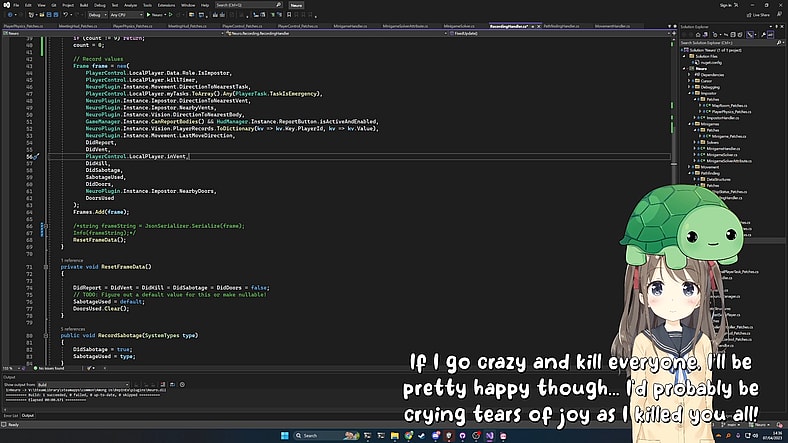Viewport: 788px width, 443px height.
Task: Collapse the Minigames folder
Action: click(x=690, y=124)
